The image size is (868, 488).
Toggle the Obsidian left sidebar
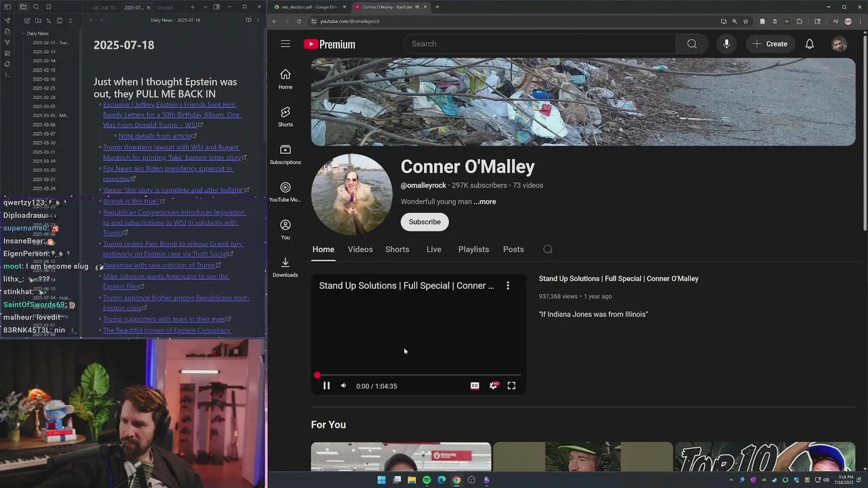7,7
